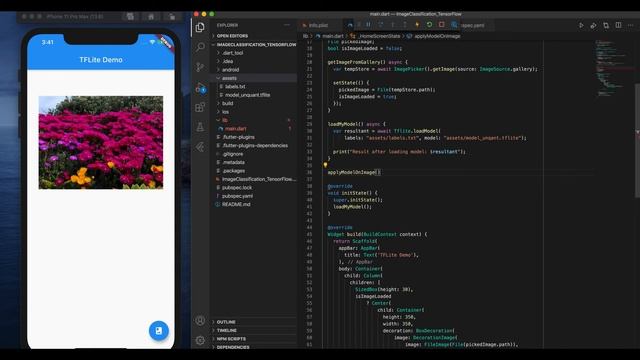The height and width of the screenshot is (360, 640).
Task: Click the editor toolbar icon right of the run button
Action: tap(593, 25)
